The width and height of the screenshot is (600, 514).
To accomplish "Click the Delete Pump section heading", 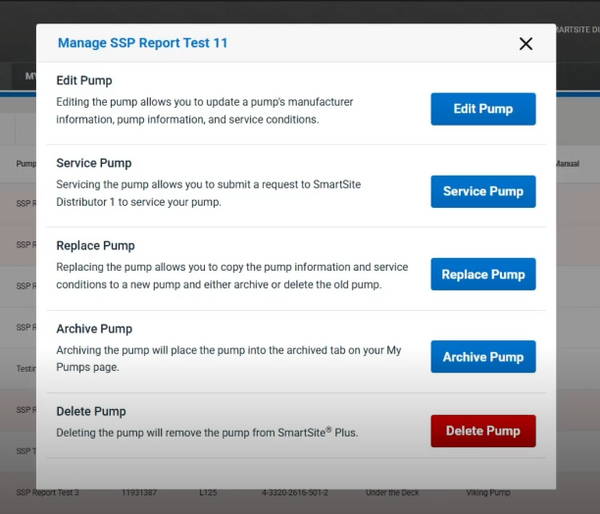I will [91, 411].
